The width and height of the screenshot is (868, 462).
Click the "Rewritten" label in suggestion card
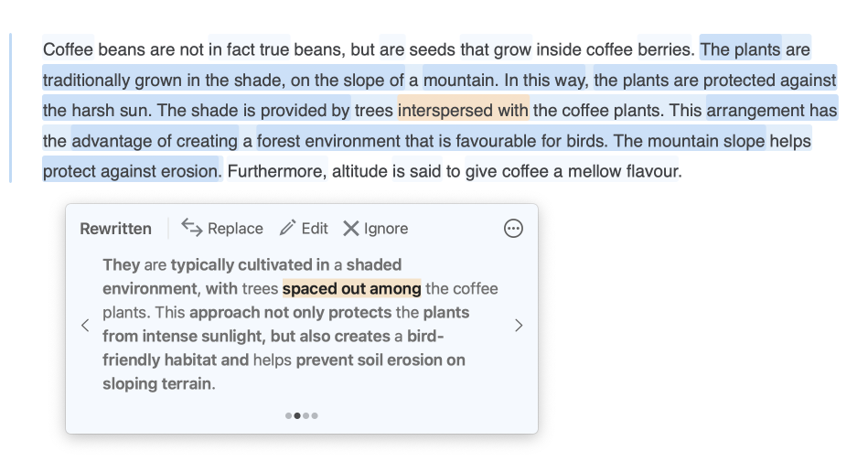tap(115, 229)
